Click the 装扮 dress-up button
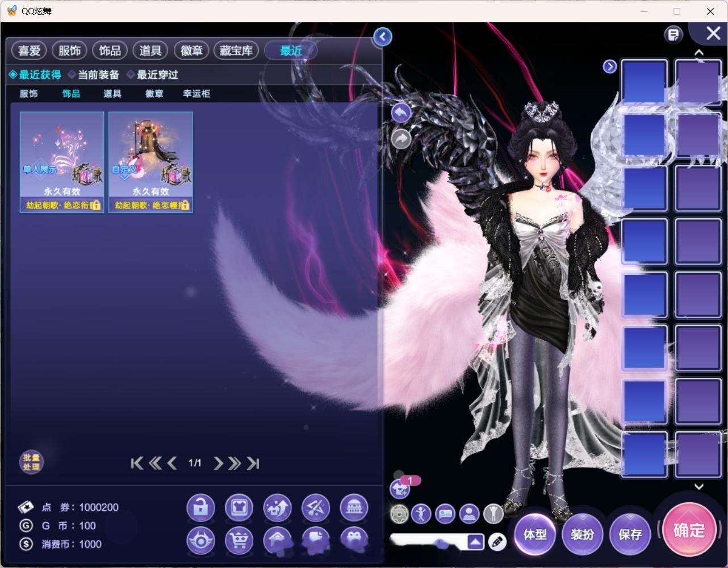 (582, 534)
